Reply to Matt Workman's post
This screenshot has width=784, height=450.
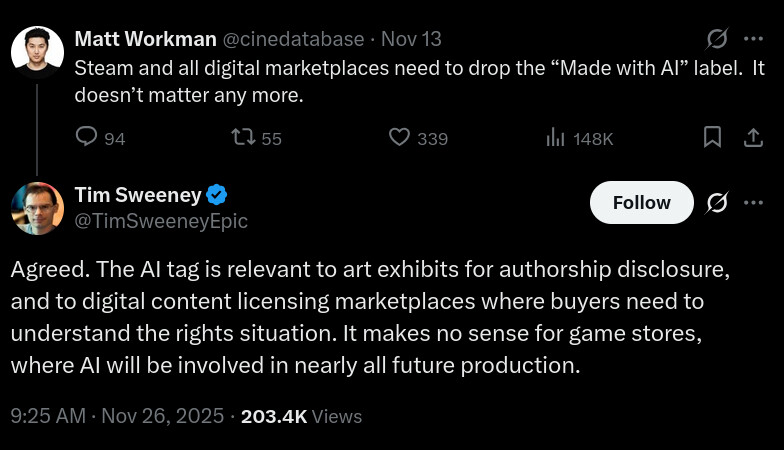[x=88, y=138]
